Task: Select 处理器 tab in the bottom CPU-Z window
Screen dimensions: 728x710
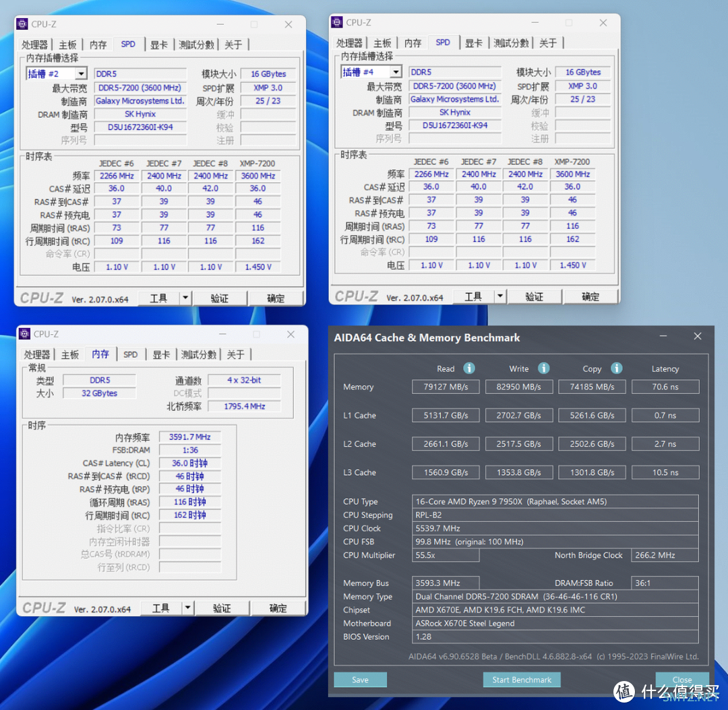Action: [37, 355]
